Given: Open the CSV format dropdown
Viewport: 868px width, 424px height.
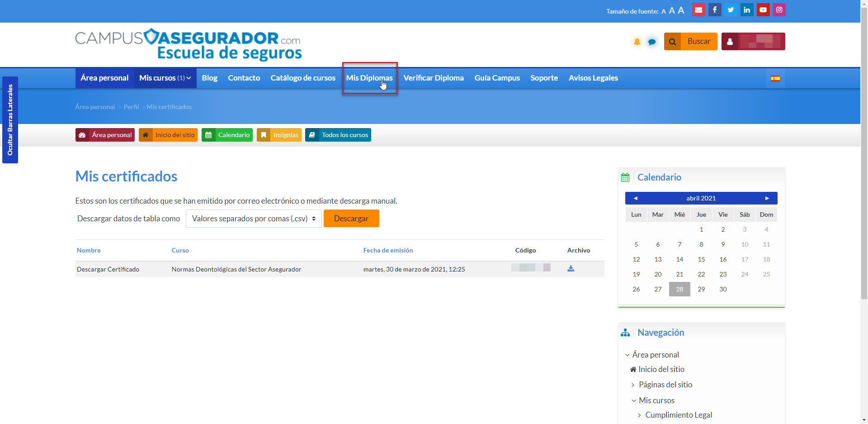Looking at the screenshot, I should pyautogui.click(x=254, y=219).
